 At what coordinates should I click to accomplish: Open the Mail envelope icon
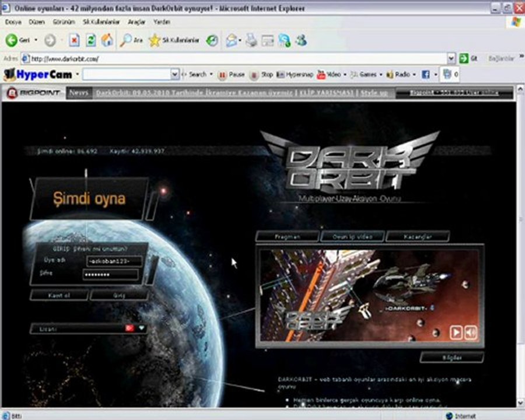pos(231,40)
